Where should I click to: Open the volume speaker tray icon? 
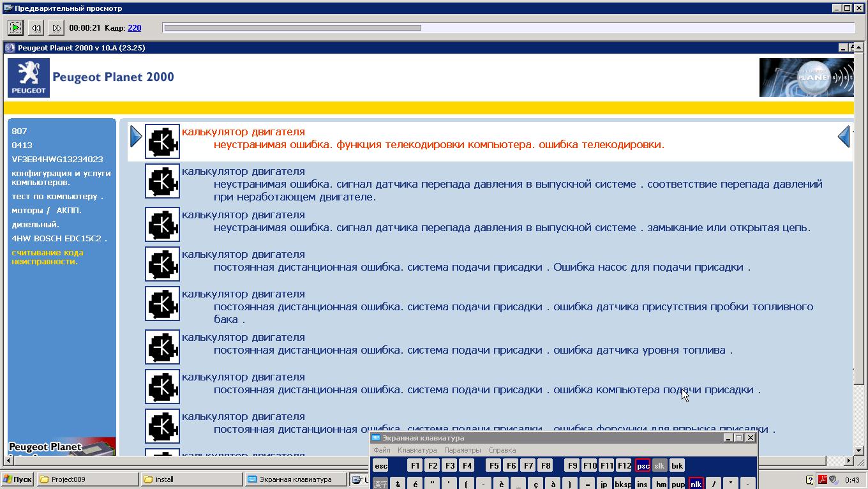point(834,480)
